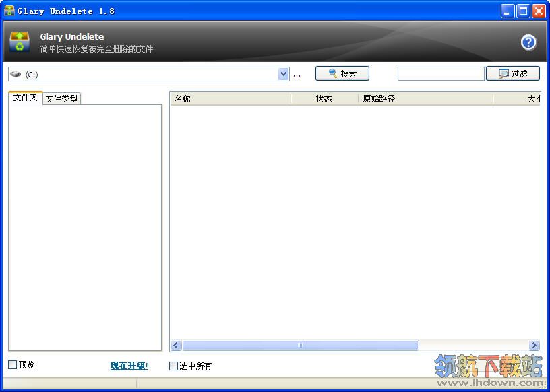This screenshot has width=550, height=392.
Task: Sort by the 状态 column header
Action: (324, 99)
